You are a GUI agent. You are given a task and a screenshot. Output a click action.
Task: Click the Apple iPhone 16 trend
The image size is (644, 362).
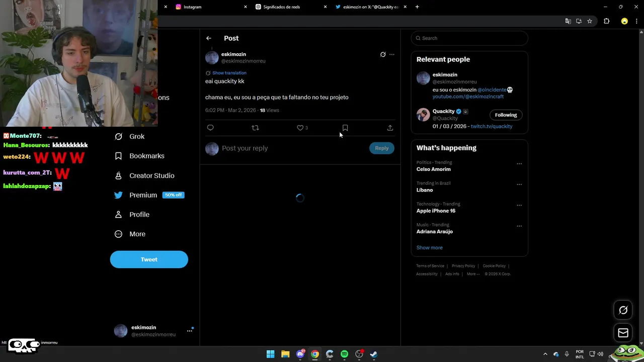click(x=436, y=211)
